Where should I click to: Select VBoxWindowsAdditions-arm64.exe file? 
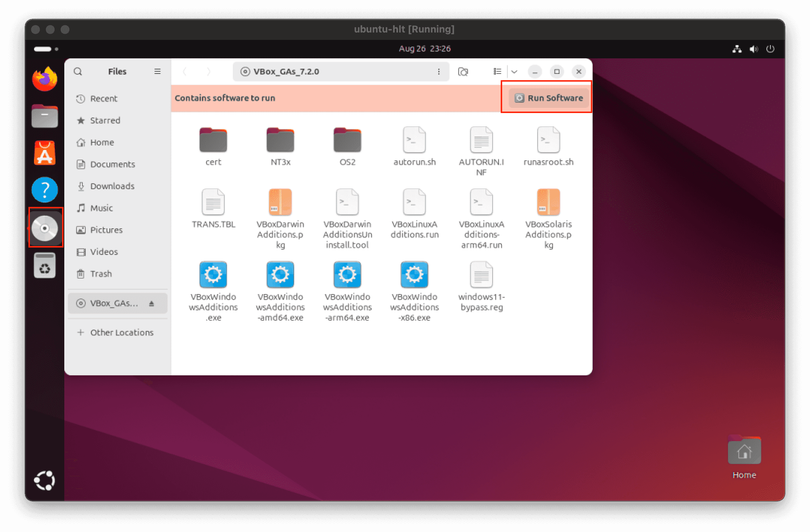click(x=347, y=291)
